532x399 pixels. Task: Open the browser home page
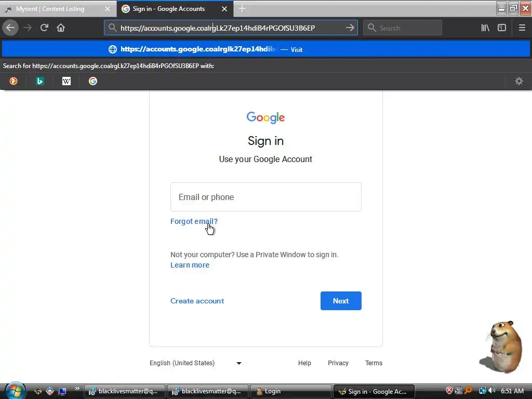point(61,28)
